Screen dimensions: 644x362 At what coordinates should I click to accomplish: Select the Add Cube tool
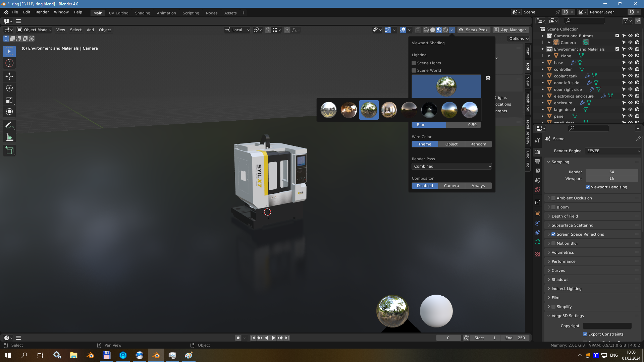pyautogui.click(x=9, y=150)
